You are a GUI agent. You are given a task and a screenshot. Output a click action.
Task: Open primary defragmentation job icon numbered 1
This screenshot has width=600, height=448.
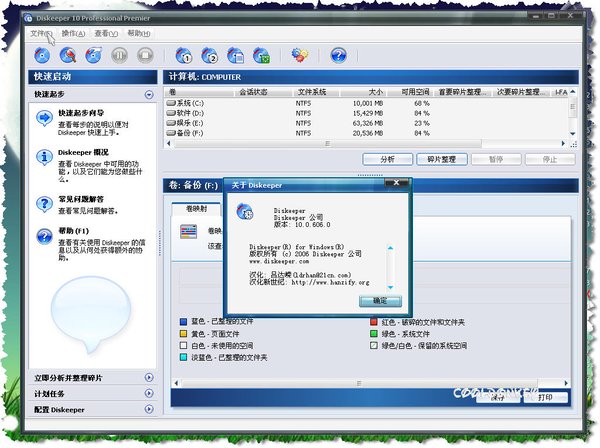pos(184,55)
